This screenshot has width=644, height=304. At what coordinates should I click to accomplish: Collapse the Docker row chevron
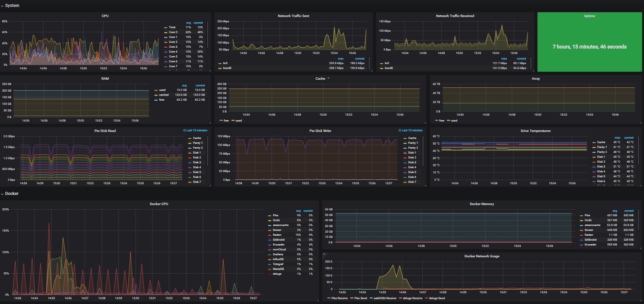coord(2,194)
